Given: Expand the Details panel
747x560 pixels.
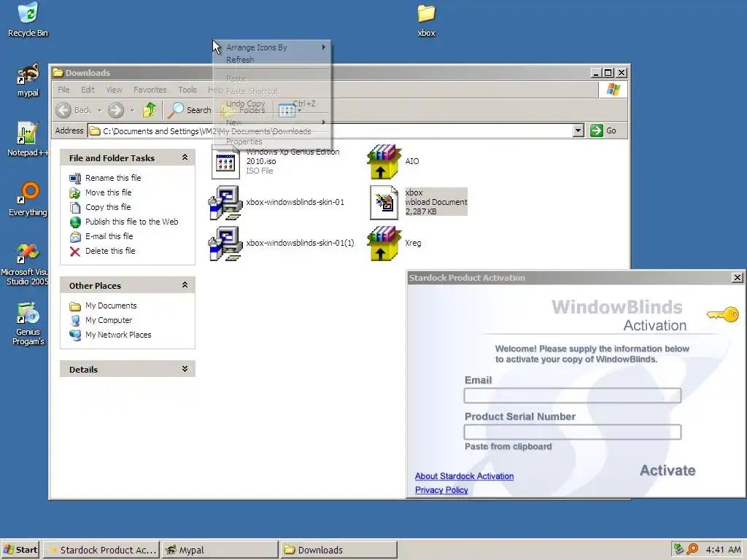Looking at the screenshot, I should (x=185, y=369).
